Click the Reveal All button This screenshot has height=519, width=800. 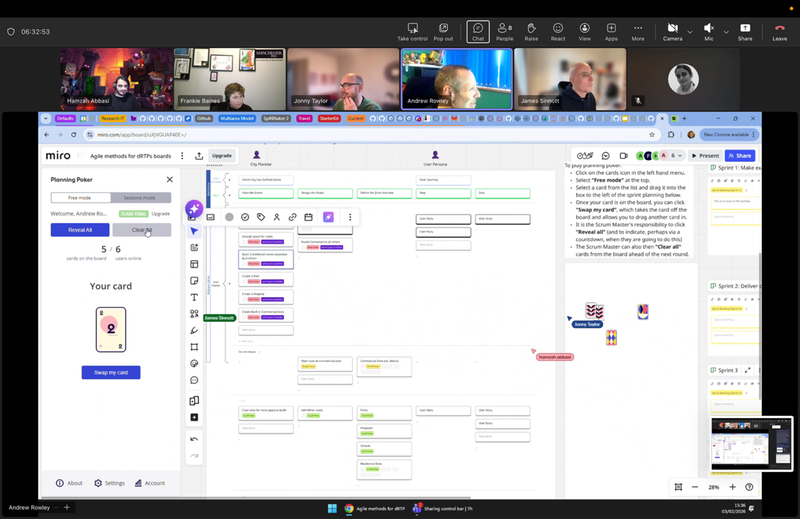(80, 230)
